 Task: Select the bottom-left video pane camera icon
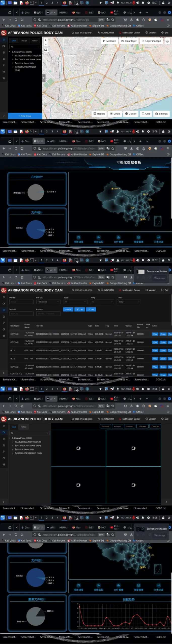78,485
